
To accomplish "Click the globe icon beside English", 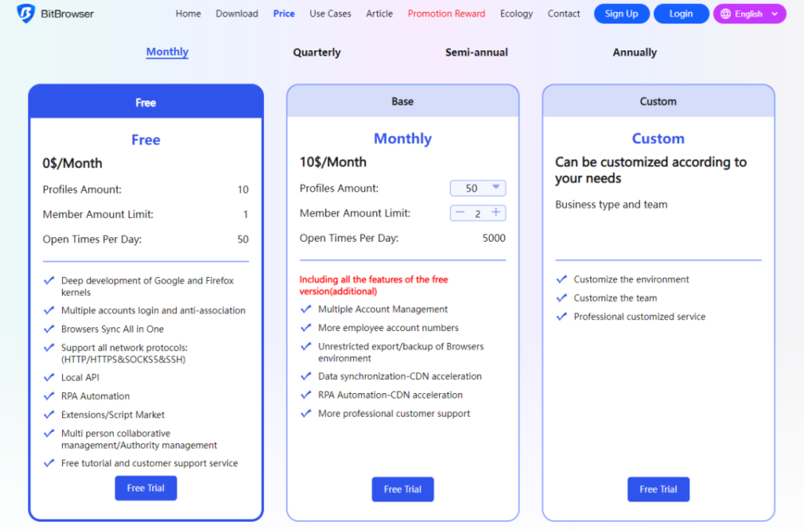I will point(725,14).
